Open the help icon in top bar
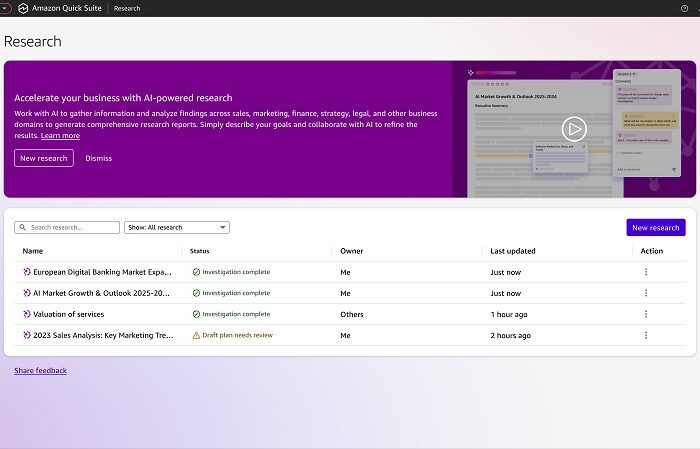The width and height of the screenshot is (700, 449). [x=685, y=8]
